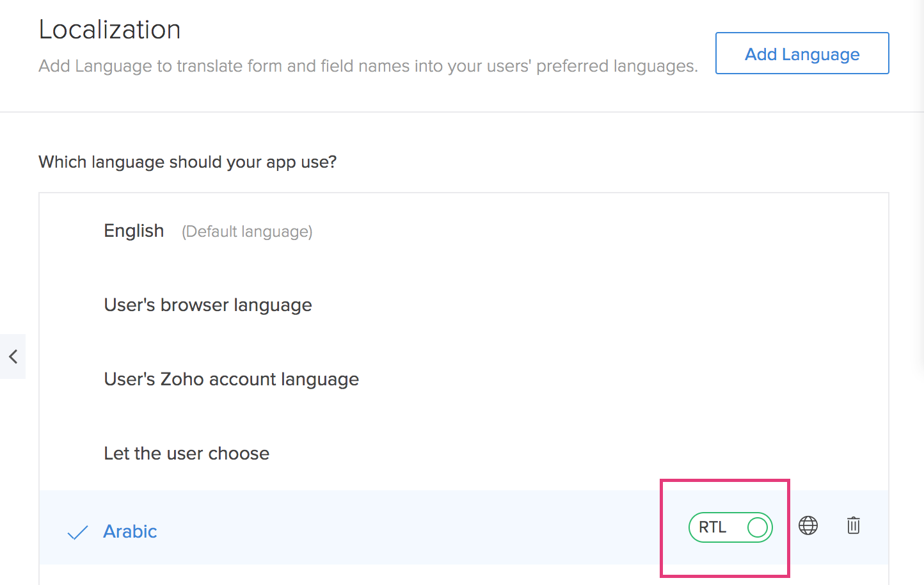Pick the User's Zoho account language option
Screen dimensions: 924x585
click(231, 380)
